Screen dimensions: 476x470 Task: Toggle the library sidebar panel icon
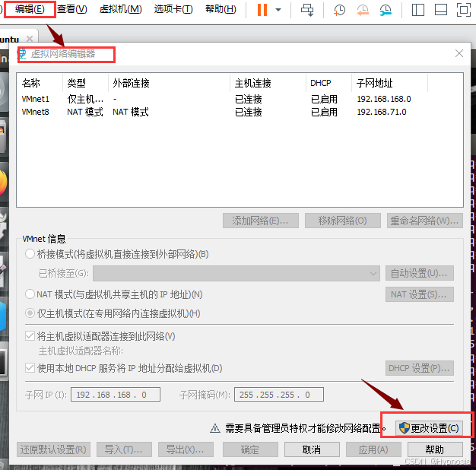(x=418, y=10)
